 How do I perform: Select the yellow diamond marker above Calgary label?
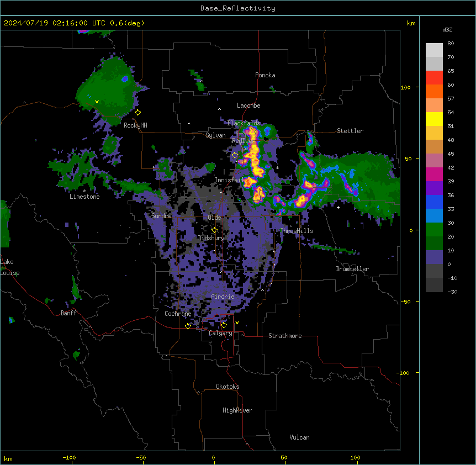click(x=224, y=325)
